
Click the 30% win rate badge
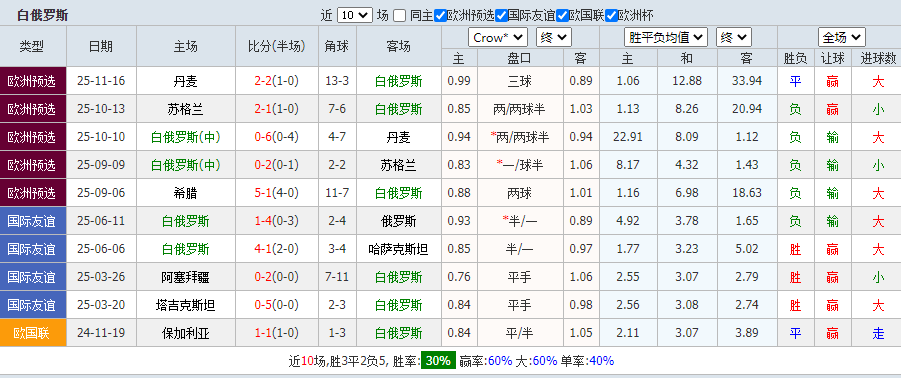click(439, 361)
